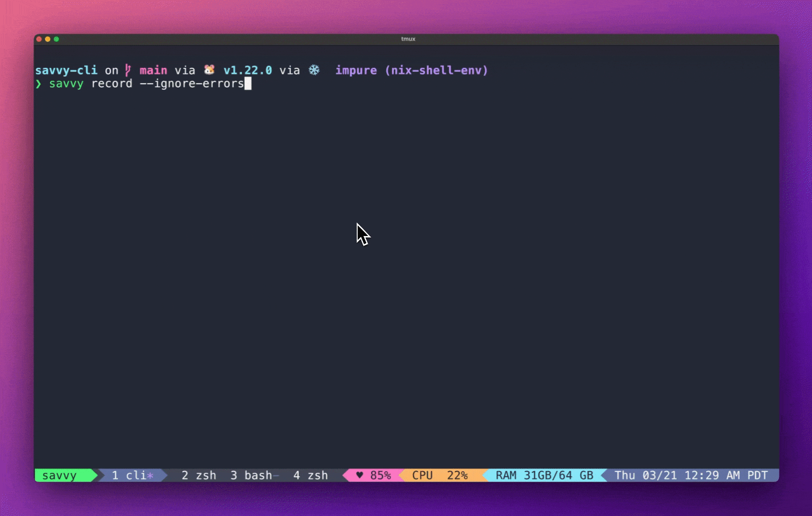
Task: Click the nix snowflake icon in prompt
Action: tap(314, 70)
